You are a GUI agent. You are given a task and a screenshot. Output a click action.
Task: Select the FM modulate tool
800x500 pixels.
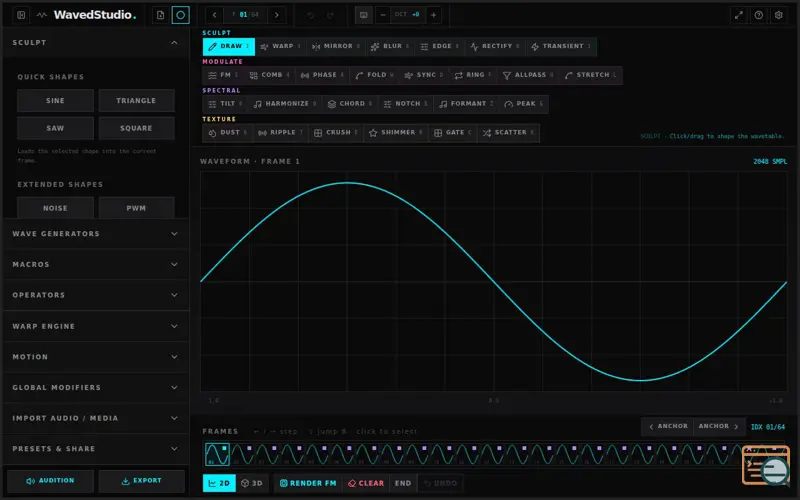point(223,75)
